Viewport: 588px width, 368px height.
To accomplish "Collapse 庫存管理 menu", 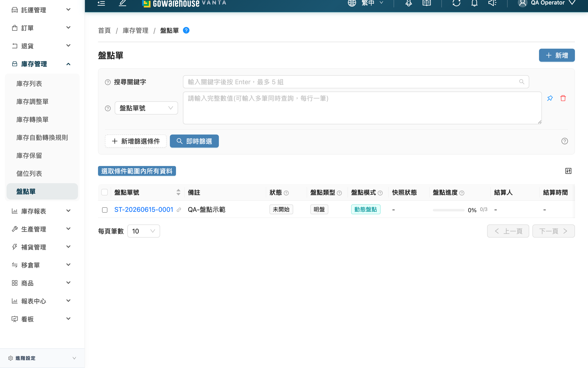I will 42,64.
